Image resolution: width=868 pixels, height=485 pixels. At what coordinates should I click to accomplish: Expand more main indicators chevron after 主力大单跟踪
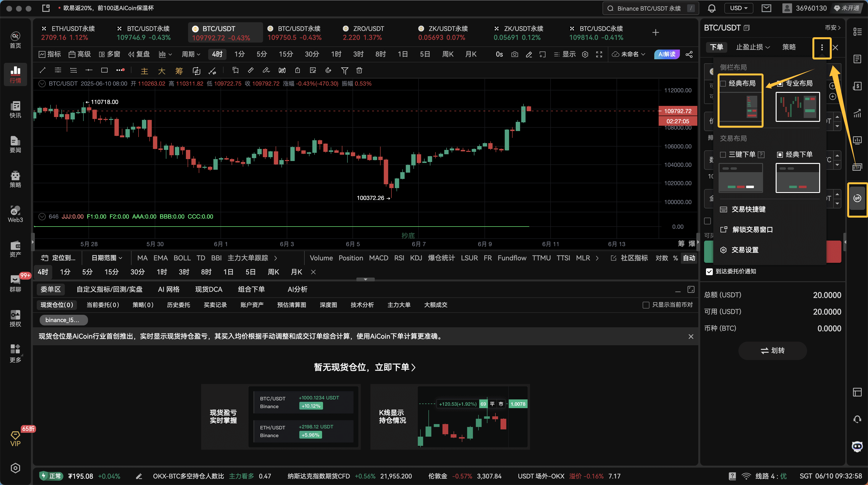[276, 258]
